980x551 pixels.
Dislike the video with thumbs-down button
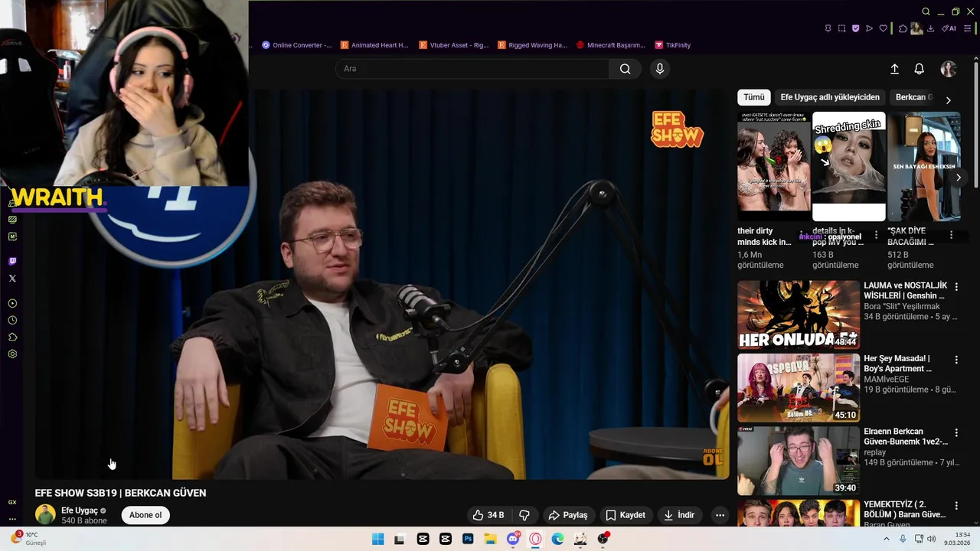coord(524,515)
